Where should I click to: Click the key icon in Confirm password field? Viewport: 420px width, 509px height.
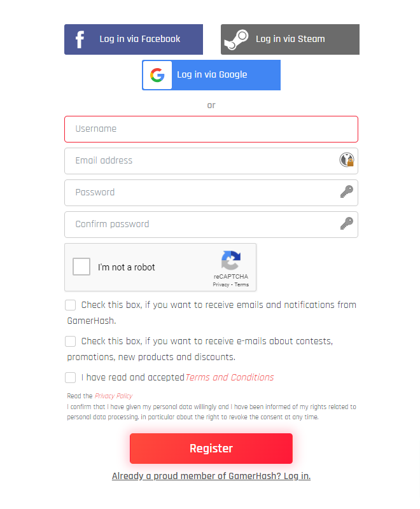(x=347, y=224)
